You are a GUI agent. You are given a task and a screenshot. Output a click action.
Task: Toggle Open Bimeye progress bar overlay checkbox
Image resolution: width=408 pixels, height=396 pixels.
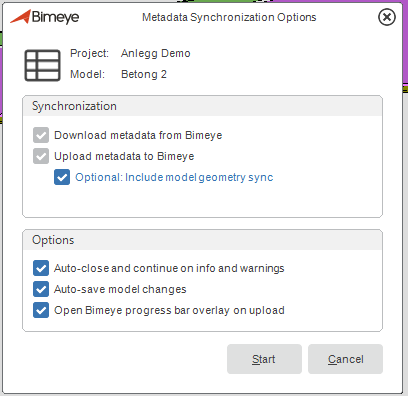[41, 310]
